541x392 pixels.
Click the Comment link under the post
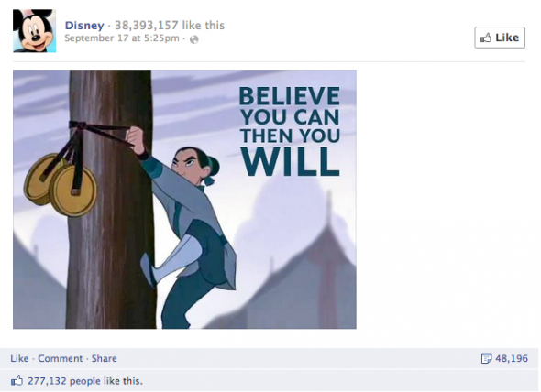click(60, 358)
